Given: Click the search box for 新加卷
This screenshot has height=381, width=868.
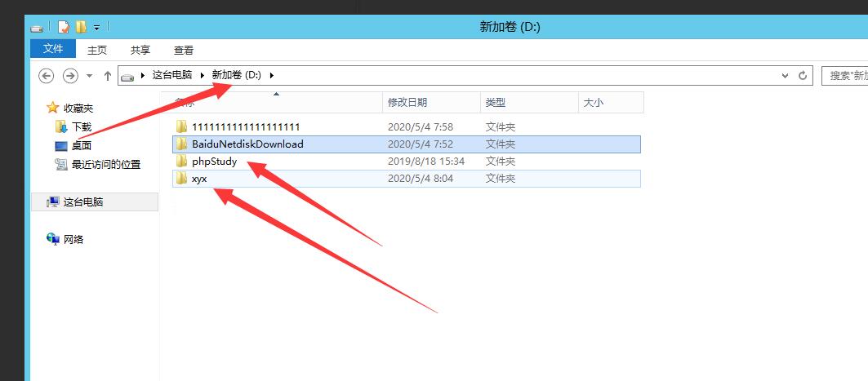Looking at the screenshot, I should point(847,75).
